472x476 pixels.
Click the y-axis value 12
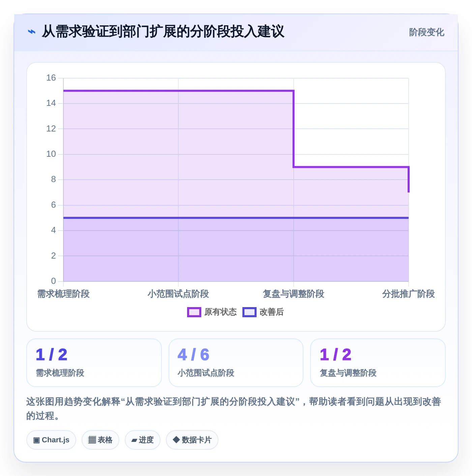tap(51, 129)
